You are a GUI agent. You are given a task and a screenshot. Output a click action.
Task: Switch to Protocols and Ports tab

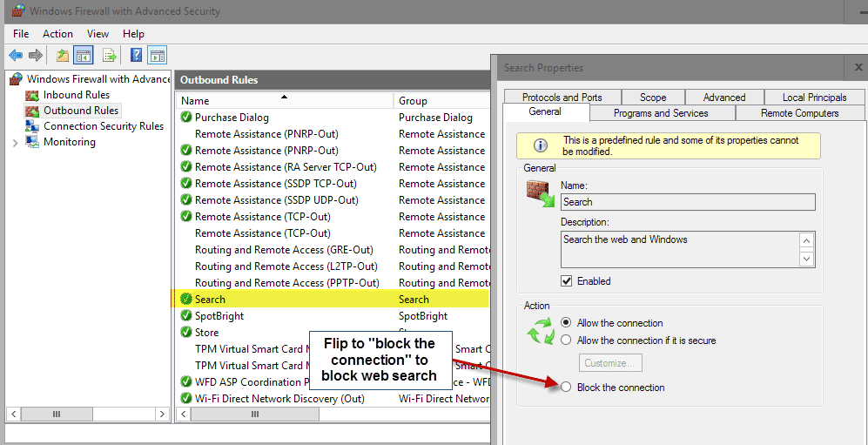pos(562,98)
